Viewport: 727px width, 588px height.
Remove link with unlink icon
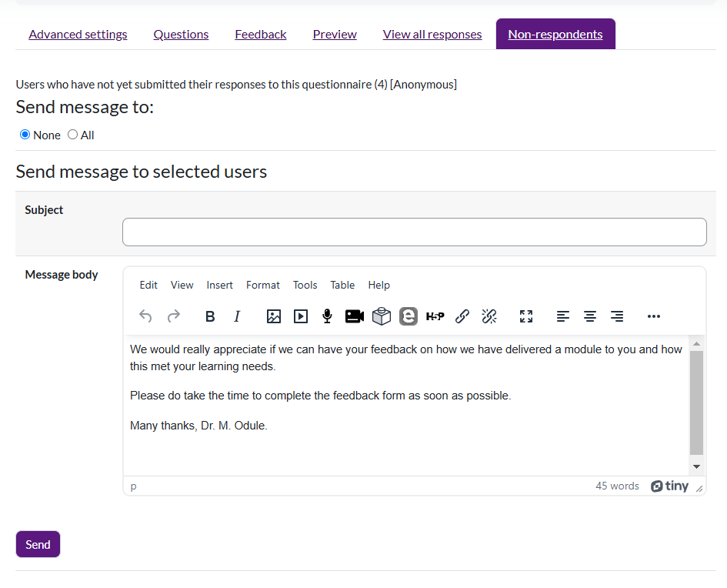[x=489, y=316]
